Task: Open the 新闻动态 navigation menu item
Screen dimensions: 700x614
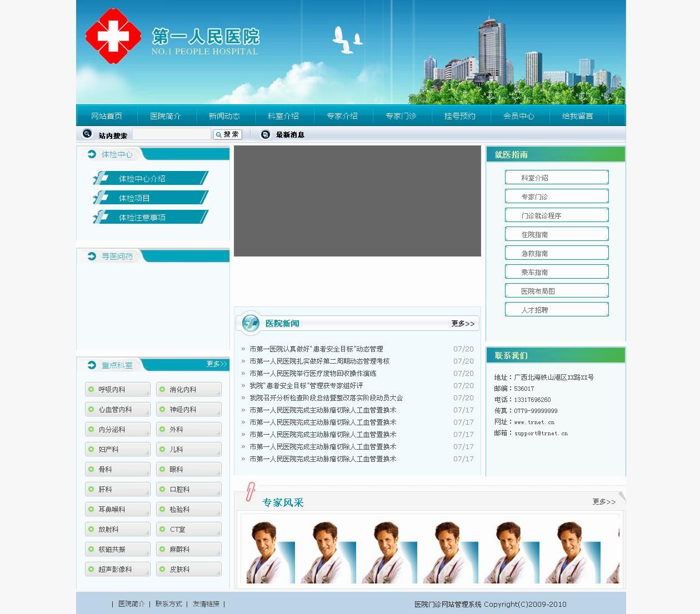Action: tap(224, 116)
